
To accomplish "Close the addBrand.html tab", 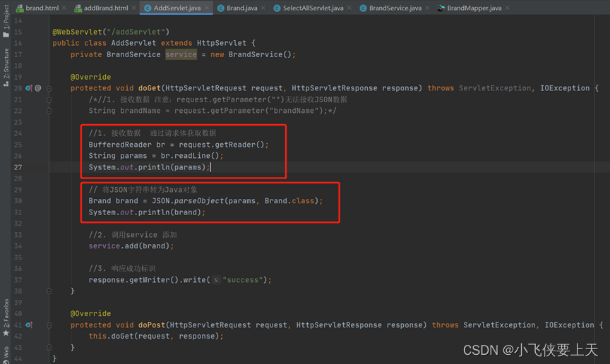I will pos(134,8).
